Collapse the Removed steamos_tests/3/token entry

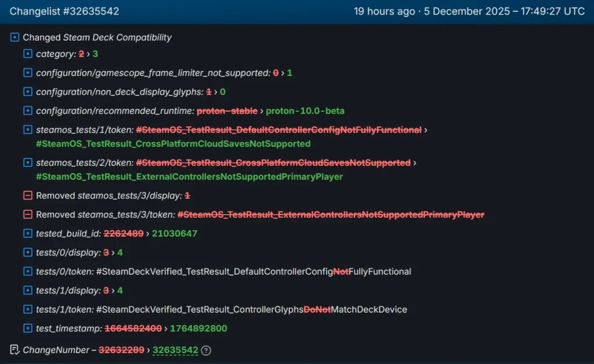click(27, 214)
